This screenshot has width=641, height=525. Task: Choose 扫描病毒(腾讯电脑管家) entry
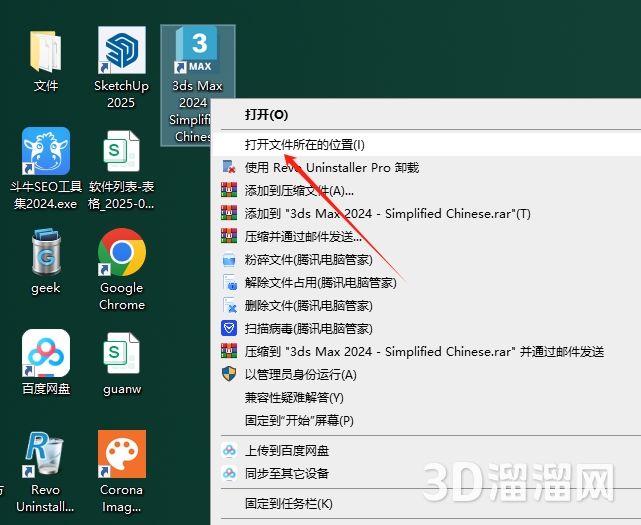click(426, 328)
